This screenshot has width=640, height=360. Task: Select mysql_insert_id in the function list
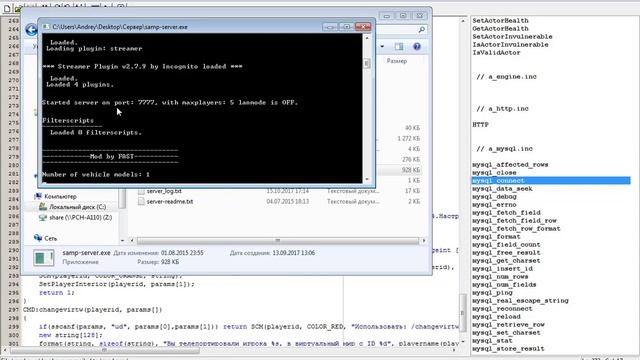click(x=502, y=269)
